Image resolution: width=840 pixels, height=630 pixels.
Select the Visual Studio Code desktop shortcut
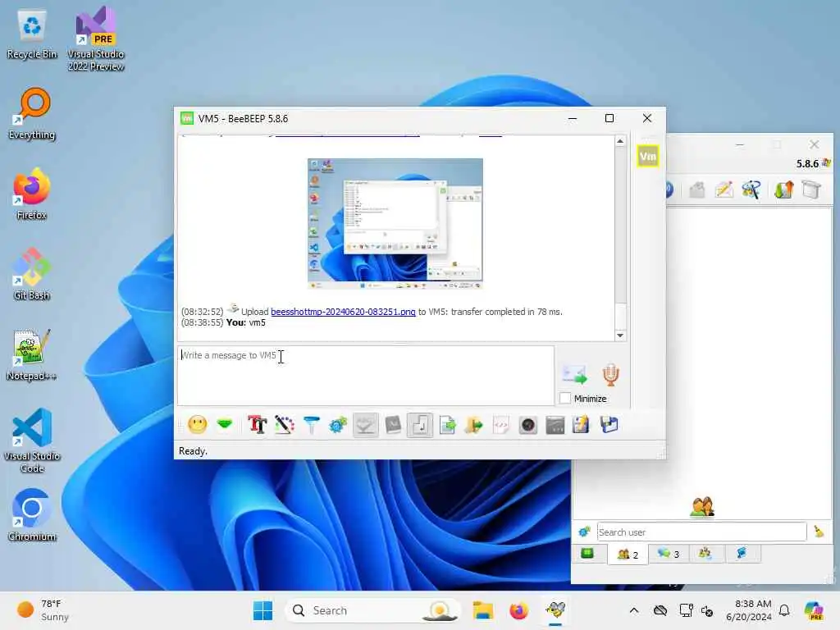coord(32,441)
